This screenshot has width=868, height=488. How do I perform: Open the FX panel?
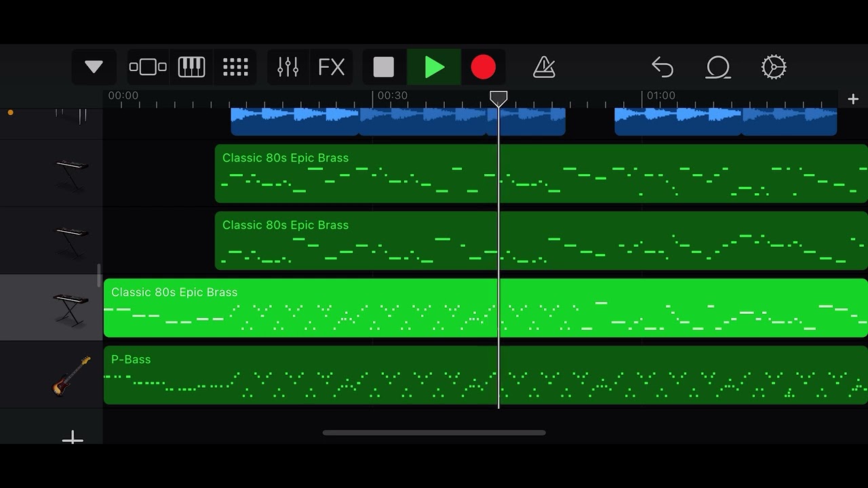[332, 67]
